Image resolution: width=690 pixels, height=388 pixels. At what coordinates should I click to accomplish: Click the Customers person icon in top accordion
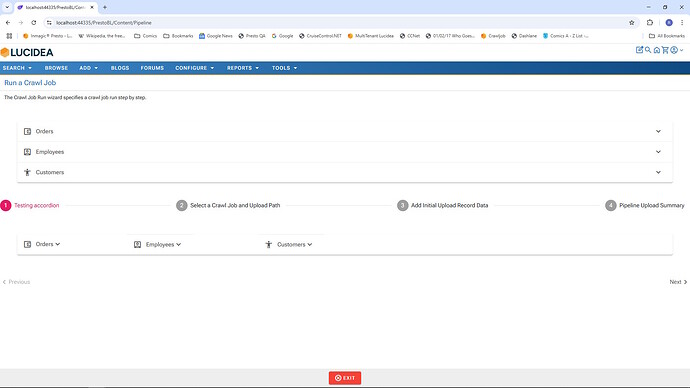[x=27, y=172]
